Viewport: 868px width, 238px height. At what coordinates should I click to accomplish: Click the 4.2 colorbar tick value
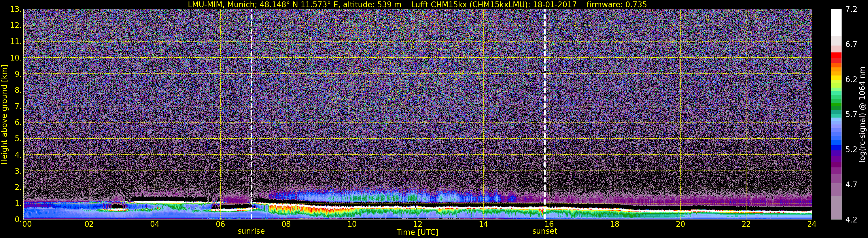click(x=851, y=220)
